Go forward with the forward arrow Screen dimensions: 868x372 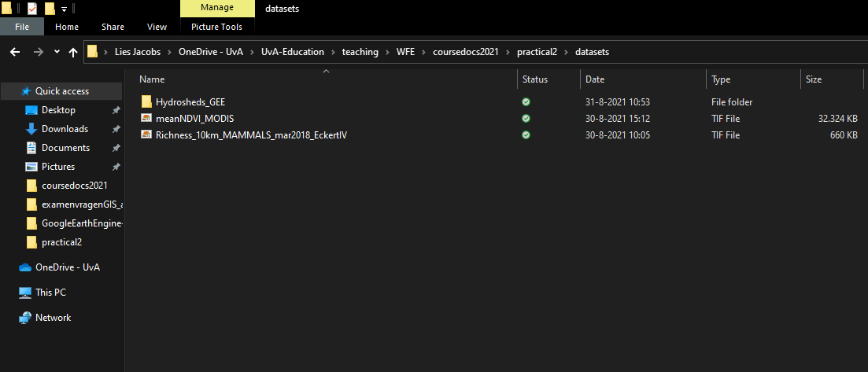coord(39,52)
